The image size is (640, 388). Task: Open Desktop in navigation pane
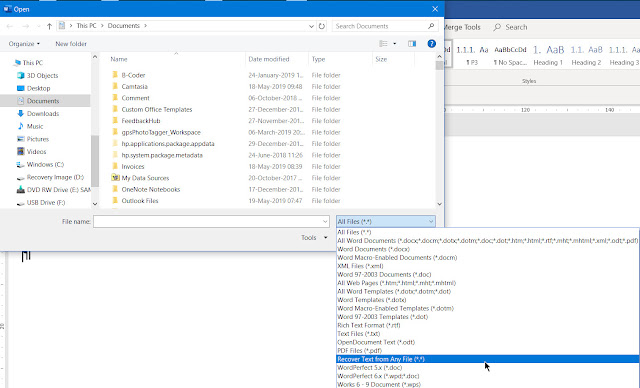point(38,88)
